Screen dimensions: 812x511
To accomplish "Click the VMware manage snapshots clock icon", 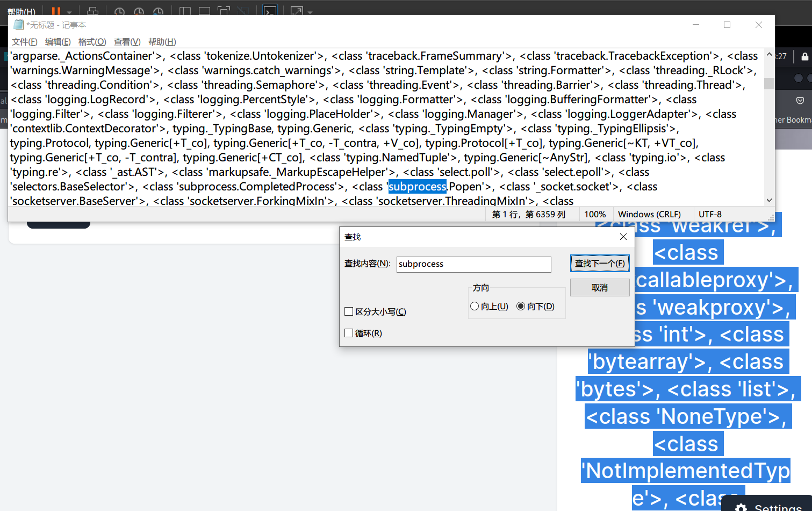I will coord(158,11).
